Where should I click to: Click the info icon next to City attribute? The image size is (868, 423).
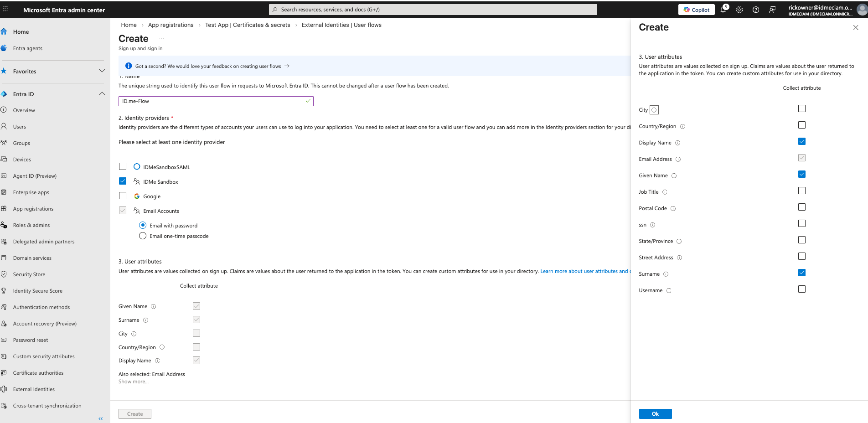654,109
